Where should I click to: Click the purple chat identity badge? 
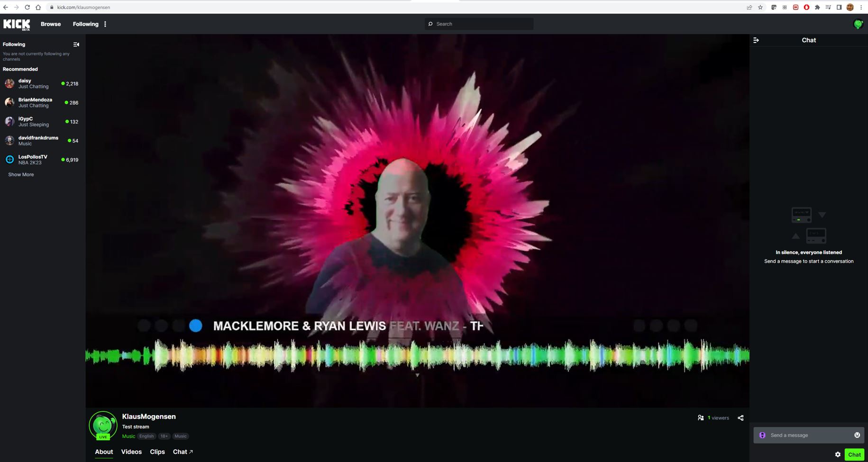point(762,435)
